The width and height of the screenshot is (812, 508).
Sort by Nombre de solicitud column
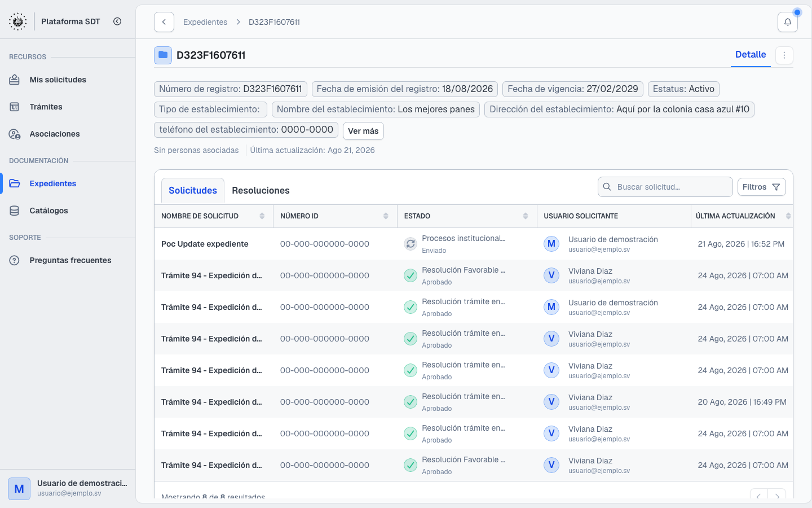click(x=262, y=216)
